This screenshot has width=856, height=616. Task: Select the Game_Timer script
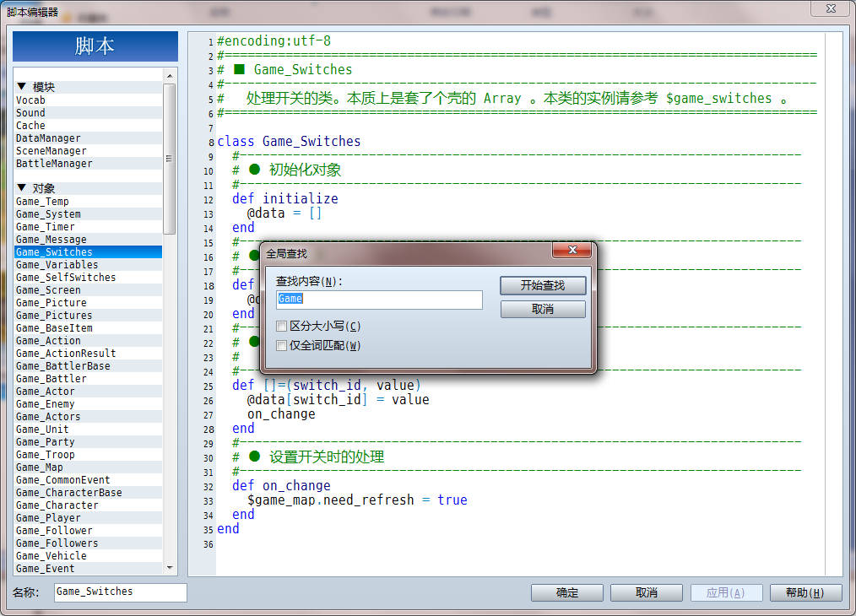[x=89, y=227]
